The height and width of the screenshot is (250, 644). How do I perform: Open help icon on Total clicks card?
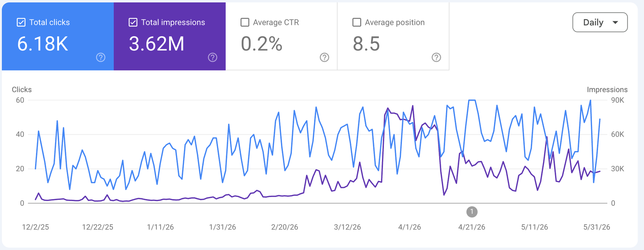pyautogui.click(x=101, y=57)
